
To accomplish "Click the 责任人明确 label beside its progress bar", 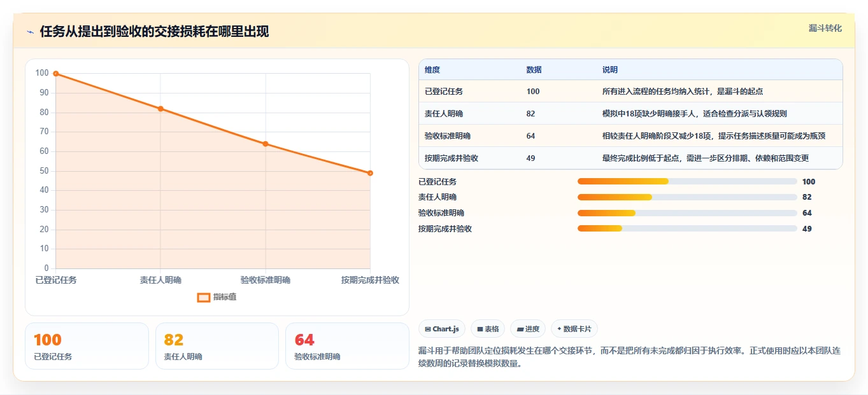I will pos(438,197).
